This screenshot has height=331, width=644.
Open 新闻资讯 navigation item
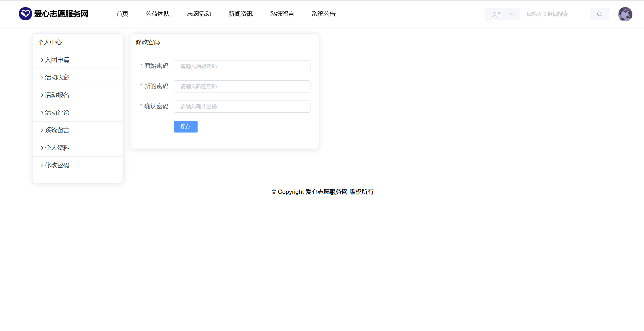click(240, 14)
